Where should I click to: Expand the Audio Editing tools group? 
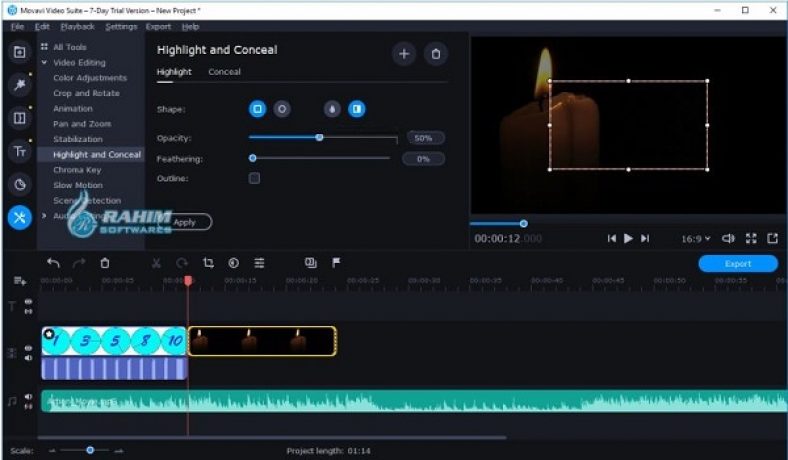[44, 216]
